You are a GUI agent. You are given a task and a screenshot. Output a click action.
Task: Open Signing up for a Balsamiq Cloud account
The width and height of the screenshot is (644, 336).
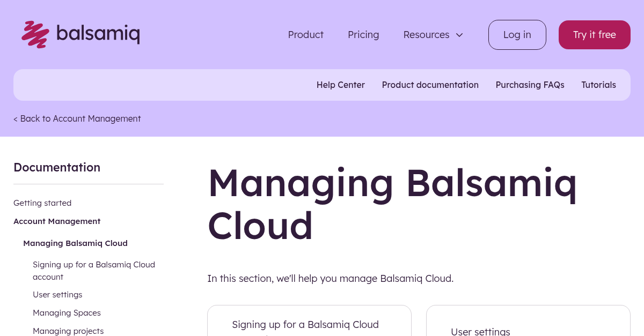94,270
